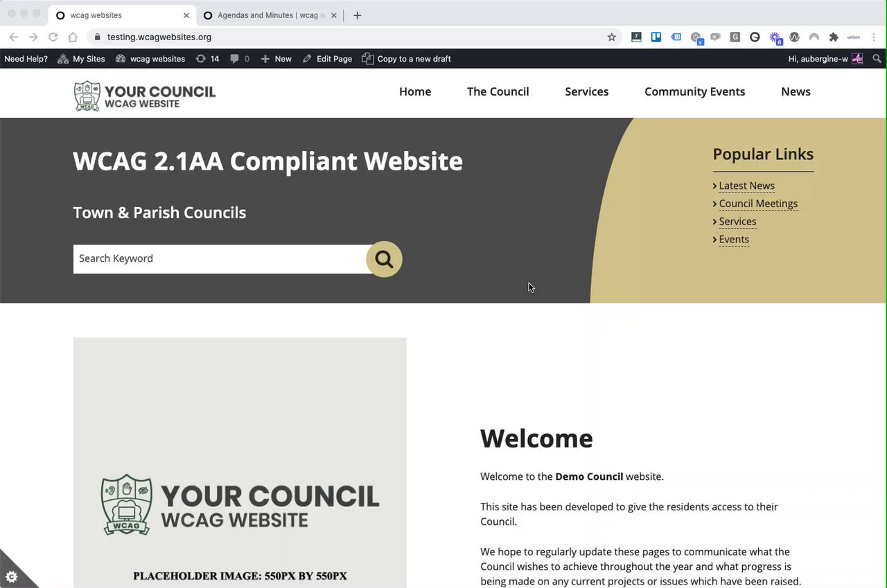
Task: Follow the Council Meetings popular link
Action: (x=758, y=204)
